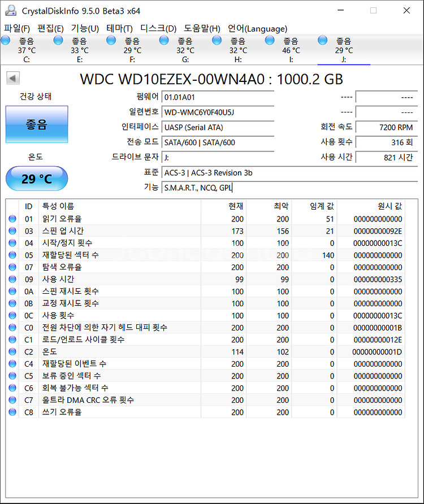This screenshot has width=424, height=504.
Task: Click the features field S.M.A.R.T., NCQ, GPL
Action: [x=289, y=188]
